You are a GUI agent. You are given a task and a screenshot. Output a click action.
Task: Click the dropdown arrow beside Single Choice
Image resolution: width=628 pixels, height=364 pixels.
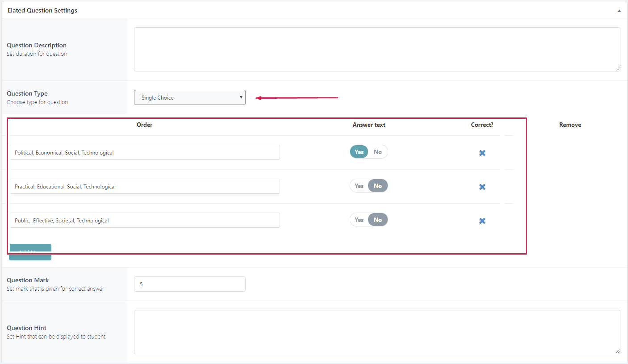click(x=241, y=97)
